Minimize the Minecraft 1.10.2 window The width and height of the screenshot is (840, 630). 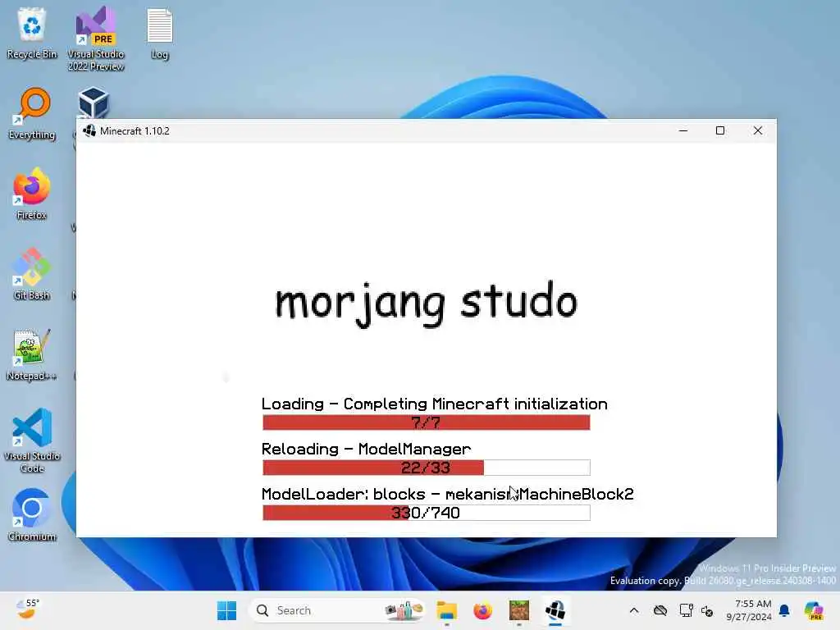683,130
